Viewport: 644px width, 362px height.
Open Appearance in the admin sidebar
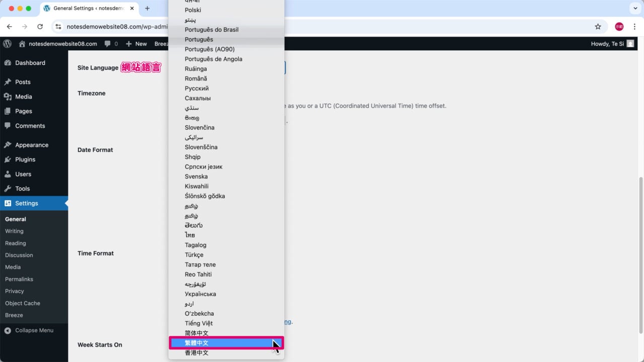point(32,145)
